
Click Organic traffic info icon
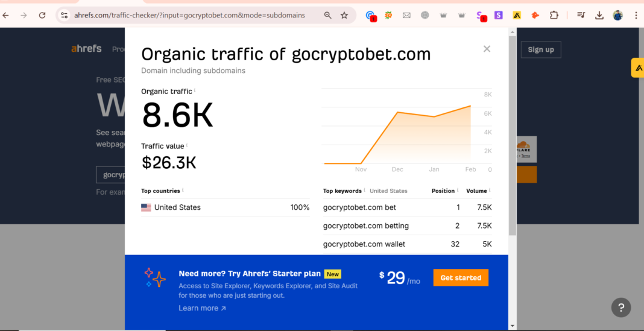tap(195, 90)
